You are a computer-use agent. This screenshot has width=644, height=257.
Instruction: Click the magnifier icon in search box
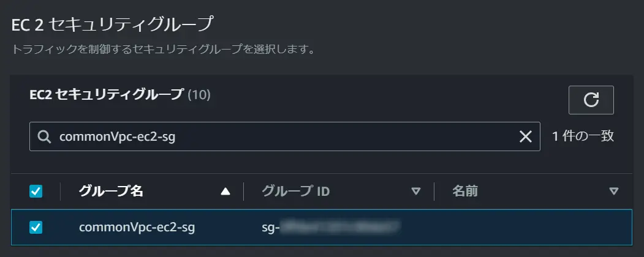[x=44, y=136]
